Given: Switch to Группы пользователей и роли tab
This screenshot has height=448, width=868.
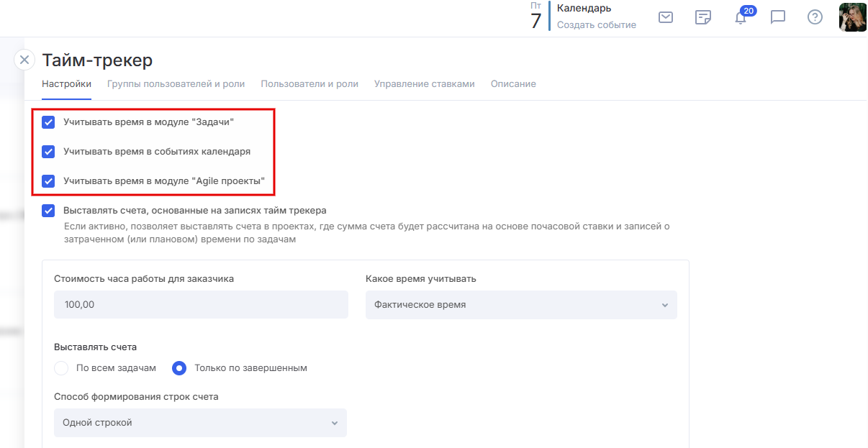Looking at the screenshot, I should click(176, 84).
